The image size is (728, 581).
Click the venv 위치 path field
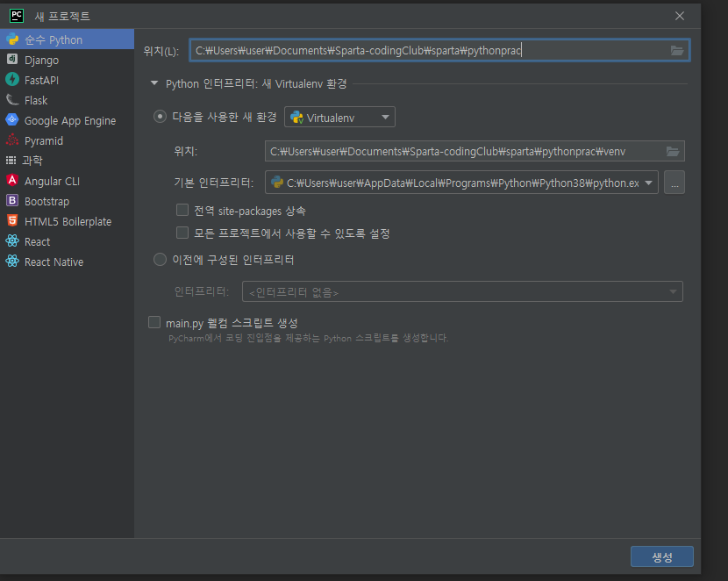click(475, 152)
